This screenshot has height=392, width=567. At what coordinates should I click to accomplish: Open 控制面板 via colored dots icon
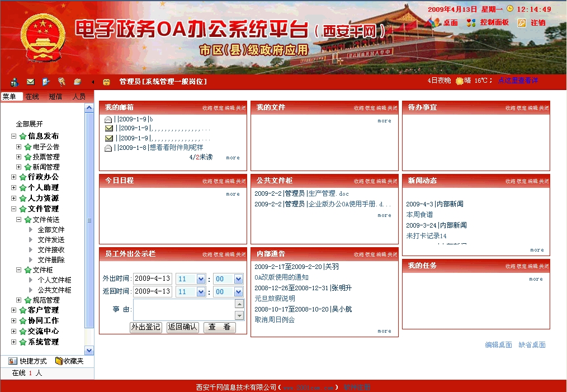tap(471, 23)
